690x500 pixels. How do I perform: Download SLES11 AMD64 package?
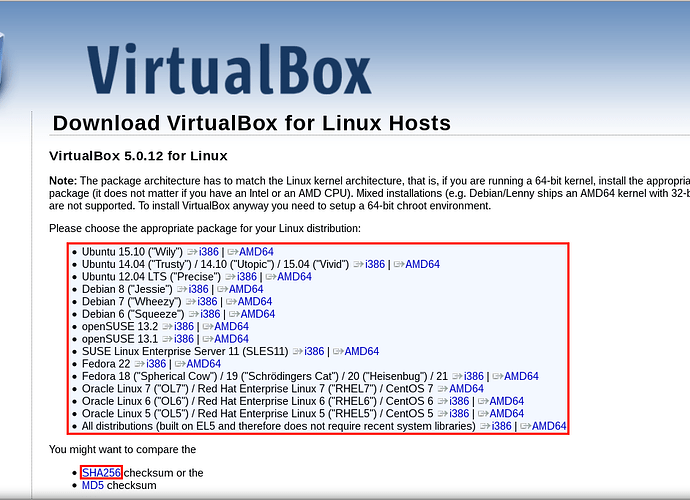pos(361,351)
